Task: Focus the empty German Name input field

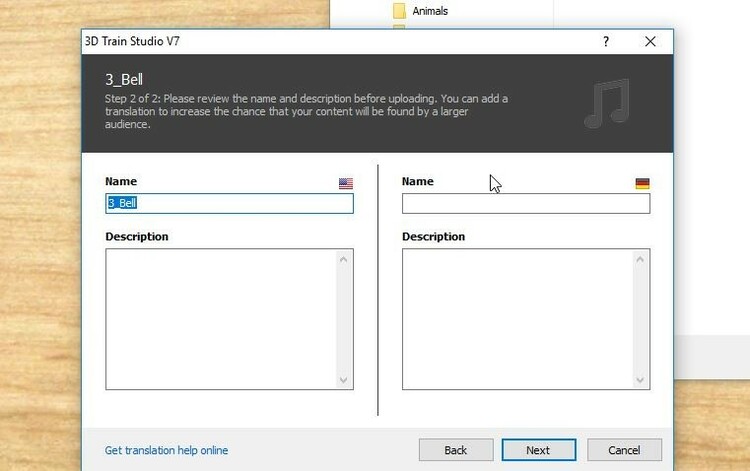Action: coord(526,203)
